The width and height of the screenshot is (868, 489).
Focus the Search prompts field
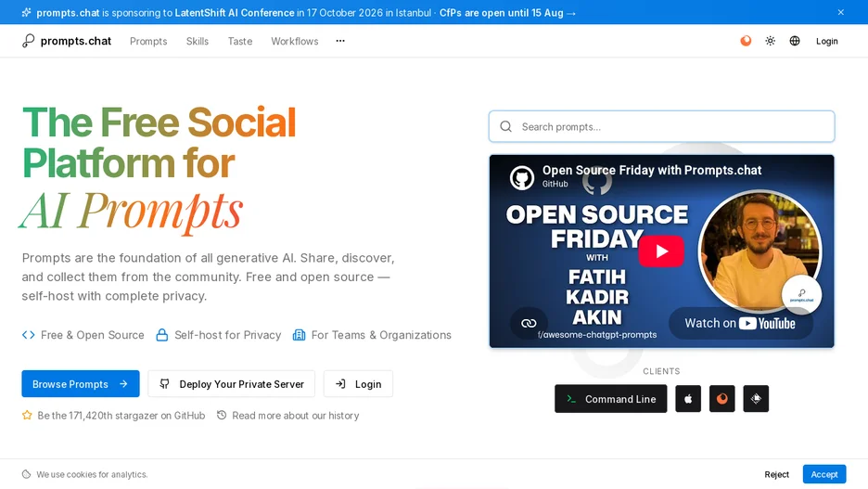[x=661, y=127]
